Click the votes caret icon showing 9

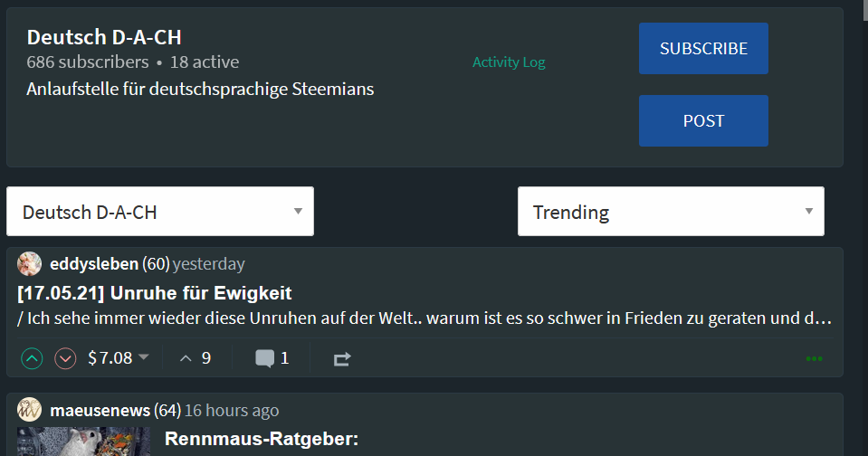click(186, 358)
